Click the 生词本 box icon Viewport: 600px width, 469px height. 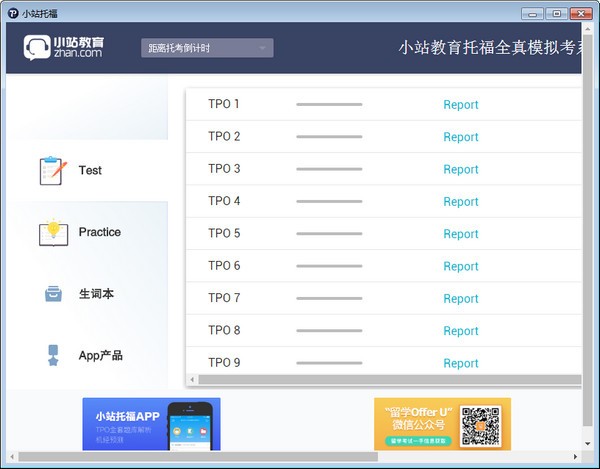pos(53,294)
